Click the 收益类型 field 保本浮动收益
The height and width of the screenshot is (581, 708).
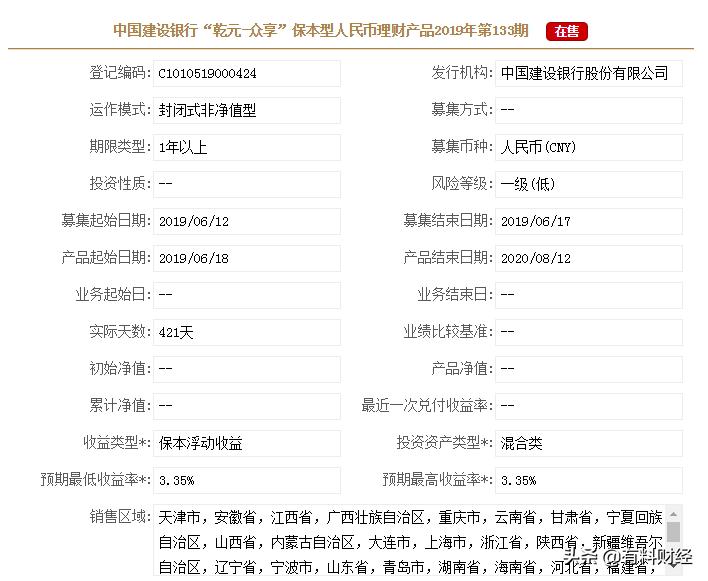[247, 443]
